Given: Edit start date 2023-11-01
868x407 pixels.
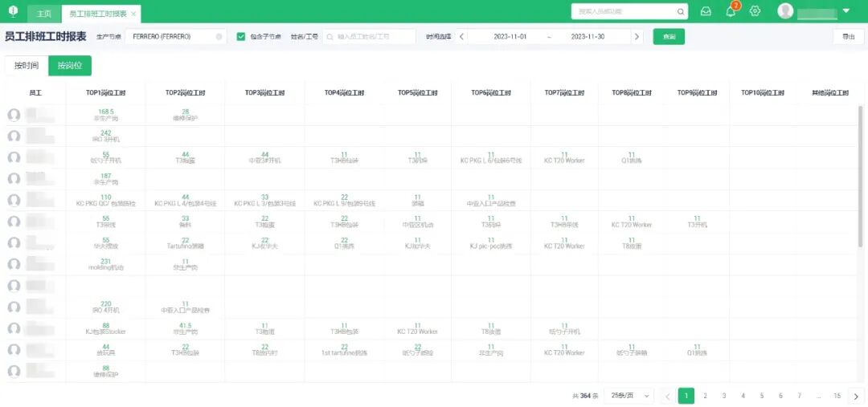Looking at the screenshot, I should (510, 36).
